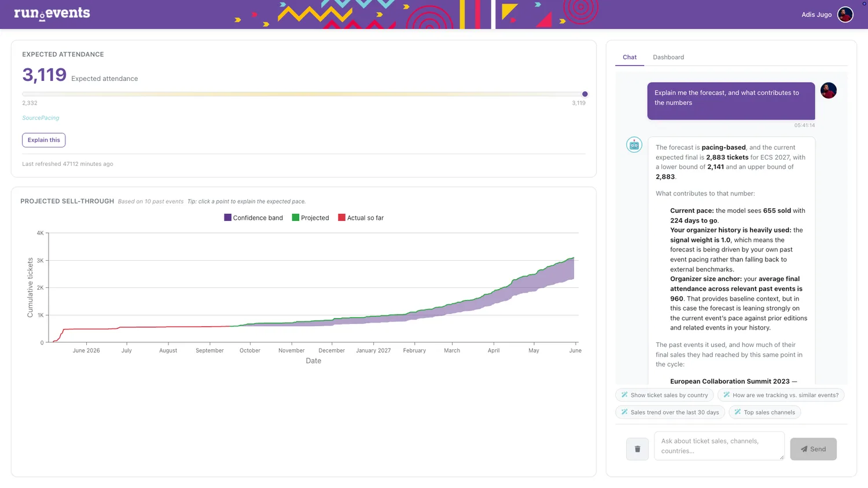Click the run.events logo
868x488 pixels.
coord(52,13)
